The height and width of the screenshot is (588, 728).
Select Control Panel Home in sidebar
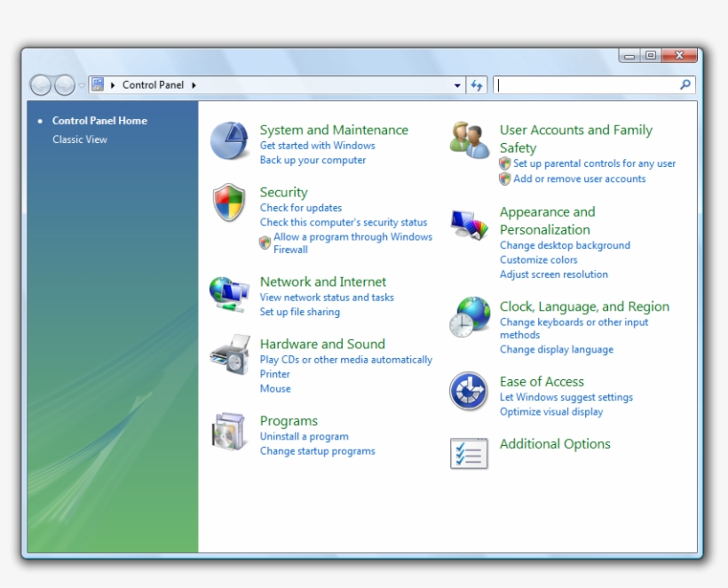click(x=99, y=120)
